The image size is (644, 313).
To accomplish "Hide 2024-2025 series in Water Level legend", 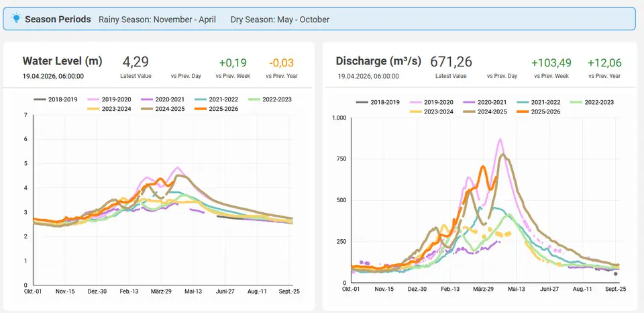I will pos(162,109).
